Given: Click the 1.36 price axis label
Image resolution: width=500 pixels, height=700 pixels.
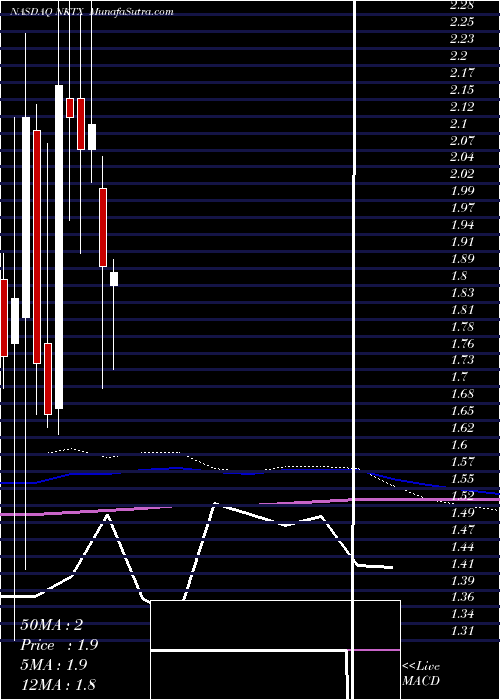Looking at the screenshot, I should (462, 597).
